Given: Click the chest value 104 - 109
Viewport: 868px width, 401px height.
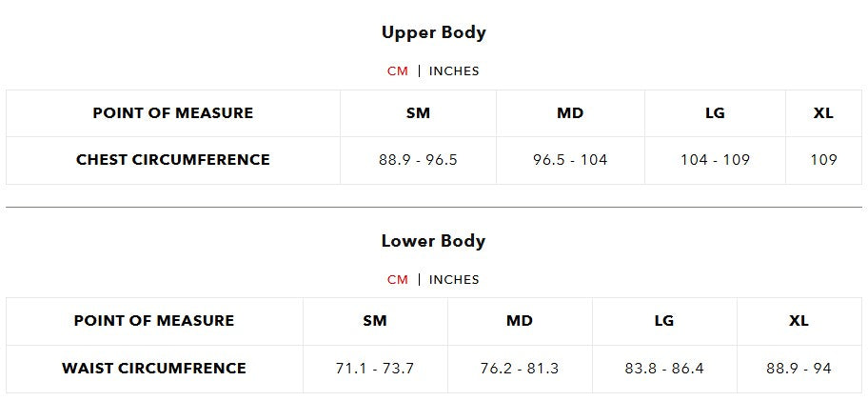Looking at the screenshot, I should point(715,160).
